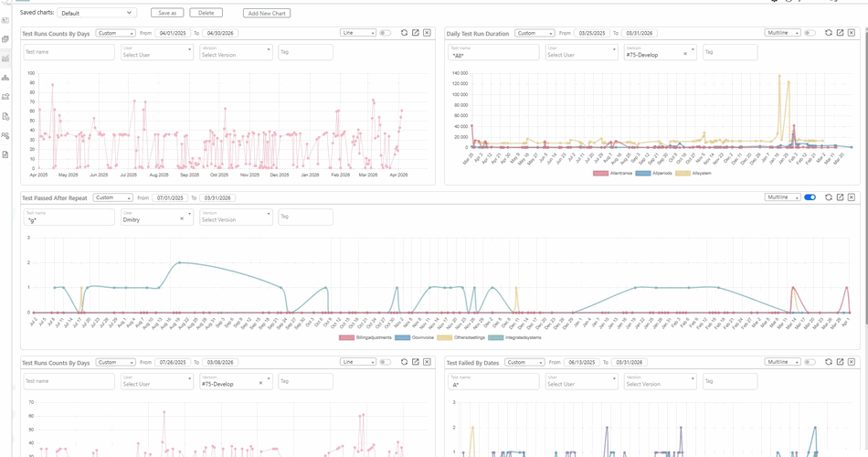Viewport: 868px width, 457px height.
Task: Open Custom range dropdown in Test Passed After Repeat
Action: (x=113, y=197)
